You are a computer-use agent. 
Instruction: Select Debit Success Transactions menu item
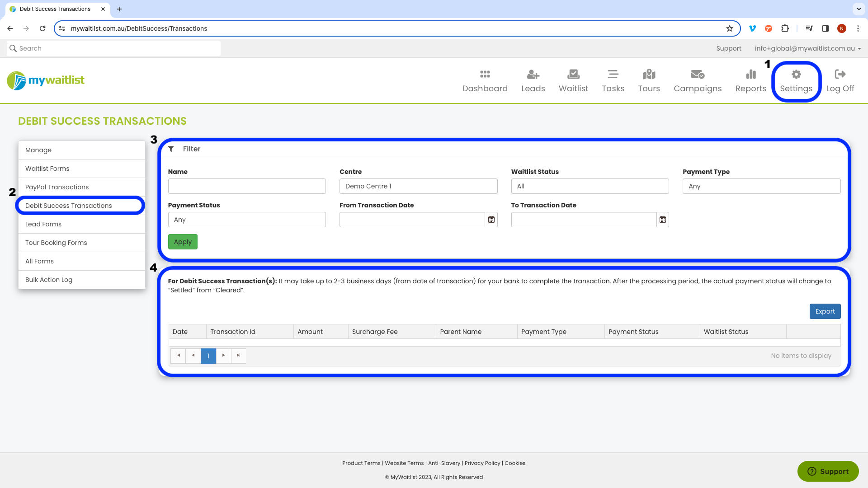click(82, 206)
